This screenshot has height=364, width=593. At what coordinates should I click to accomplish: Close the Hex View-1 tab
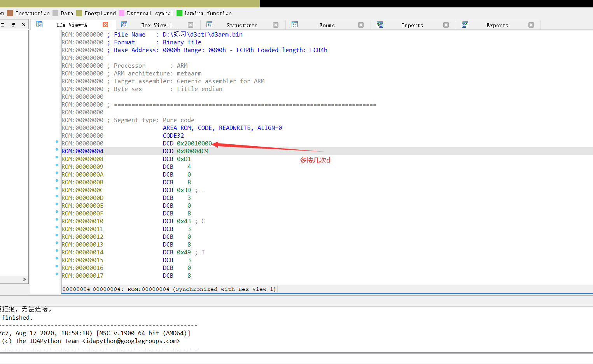pos(190,24)
